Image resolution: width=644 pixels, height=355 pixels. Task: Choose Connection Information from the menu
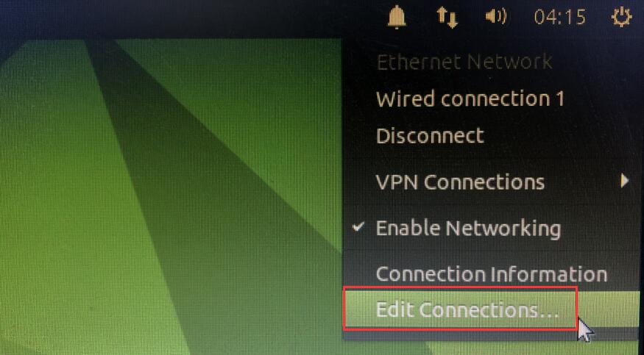(492, 274)
